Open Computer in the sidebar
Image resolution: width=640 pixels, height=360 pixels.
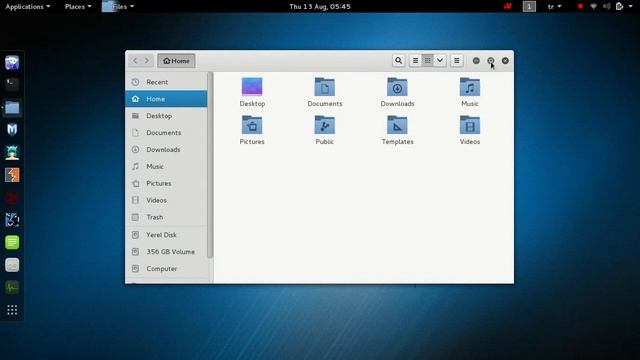click(166, 269)
